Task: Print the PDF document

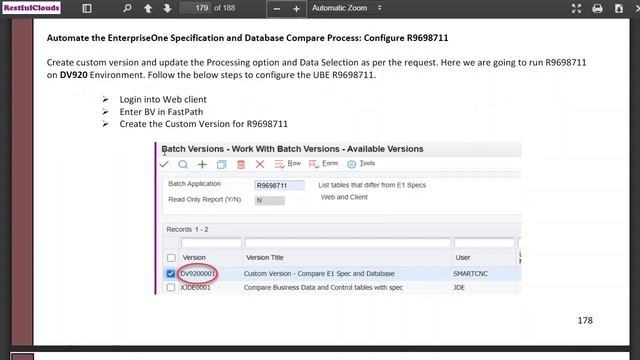Action: tap(598, 8)
